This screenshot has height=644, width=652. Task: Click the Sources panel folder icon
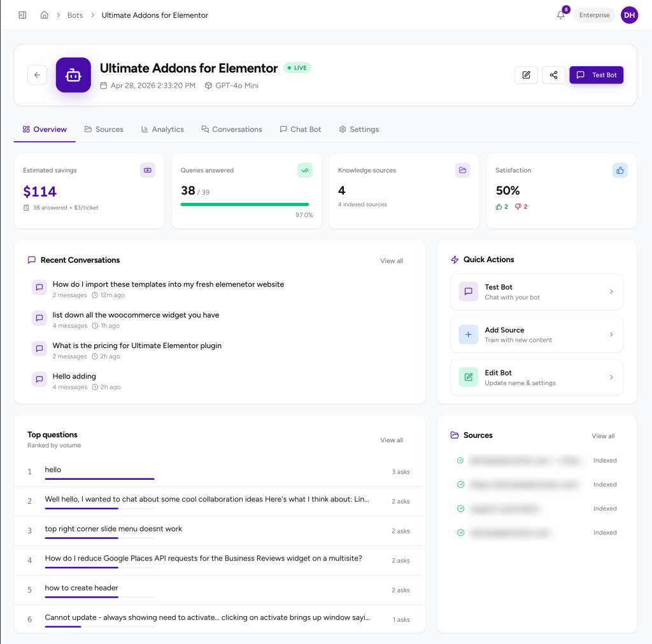(455, 435)
